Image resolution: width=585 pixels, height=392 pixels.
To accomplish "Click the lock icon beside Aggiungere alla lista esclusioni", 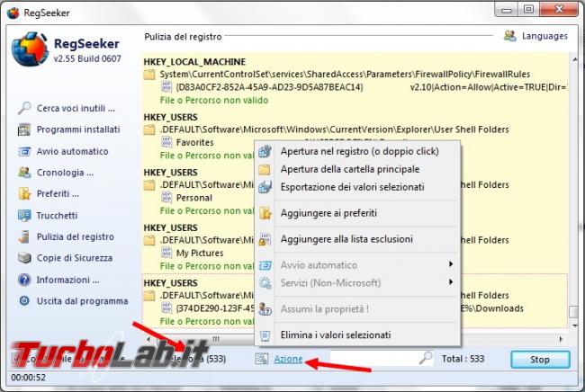I will (265, 239).
